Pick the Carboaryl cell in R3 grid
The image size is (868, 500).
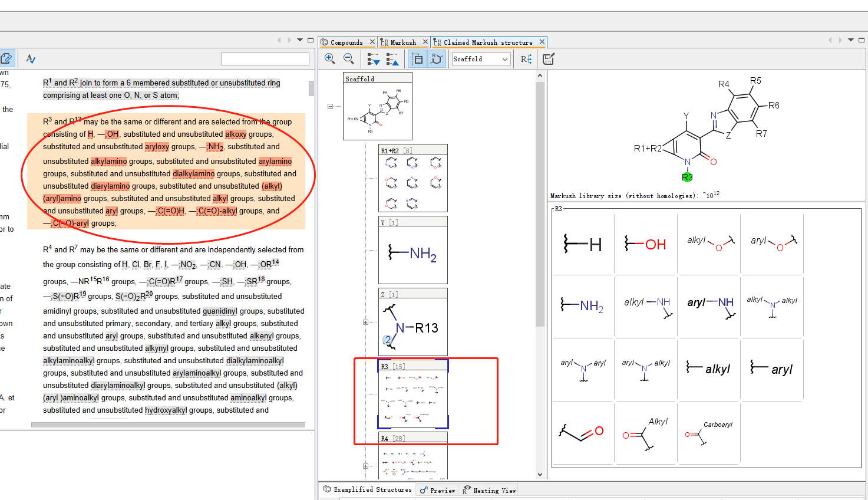pyautogui.click(x=709, y=433)
